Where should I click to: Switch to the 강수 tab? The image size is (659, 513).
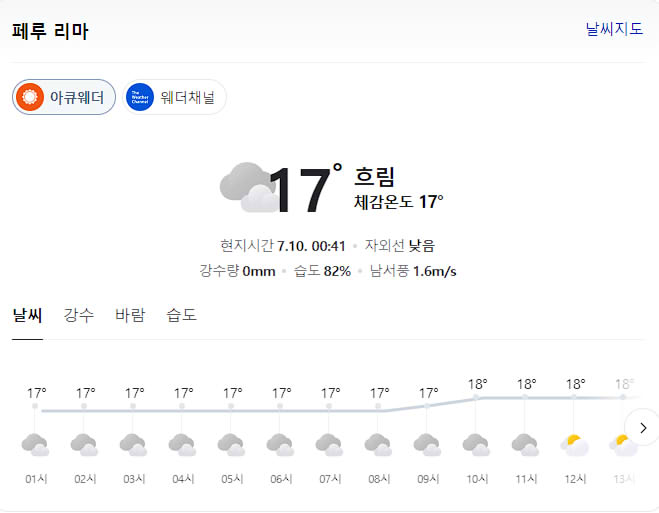(79, 315)
